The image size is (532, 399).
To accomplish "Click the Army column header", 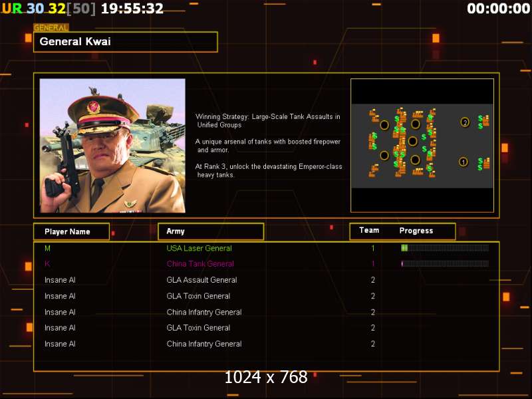I will tap(211, 231).
